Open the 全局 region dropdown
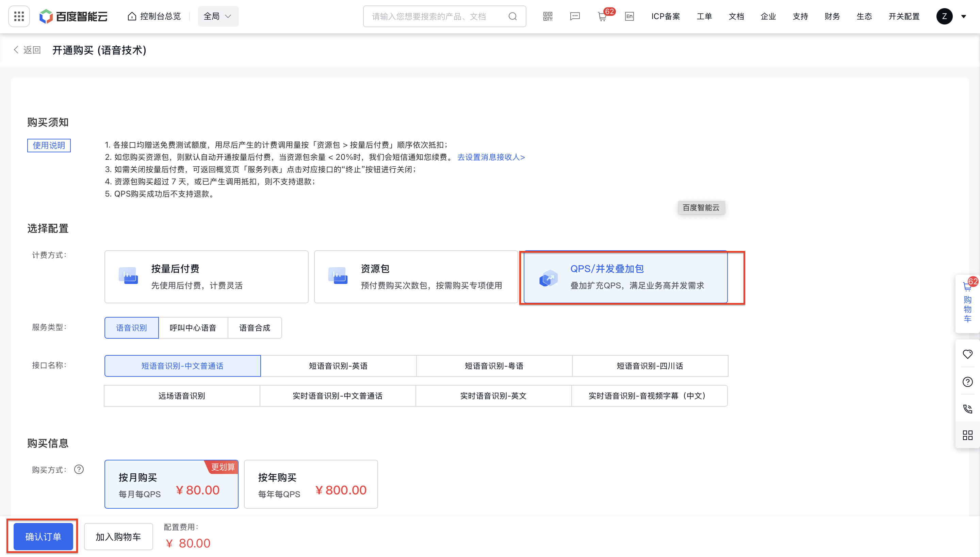The height and width of the screenshot is (557, 980). point(218,16)
